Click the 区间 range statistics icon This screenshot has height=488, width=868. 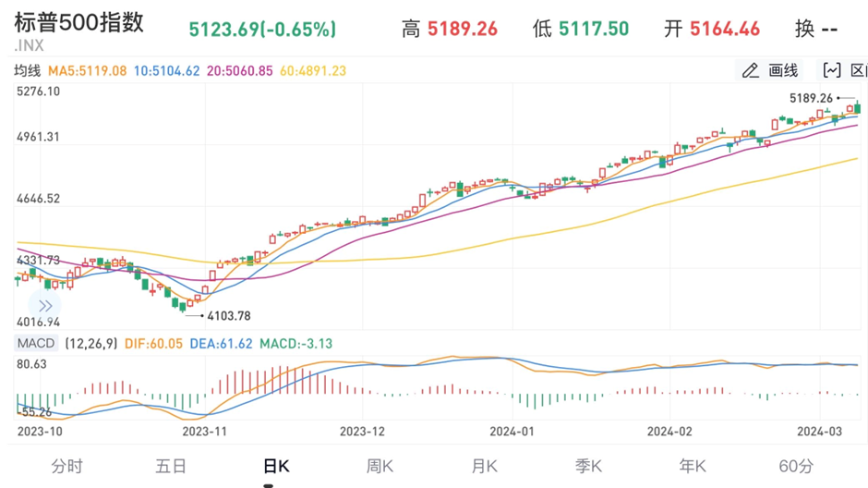pyautogui.click(x=843, y=70)
